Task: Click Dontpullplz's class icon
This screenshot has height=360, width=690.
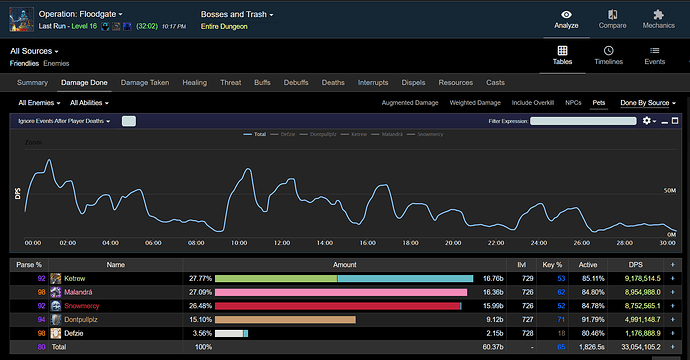Action: 55,320
